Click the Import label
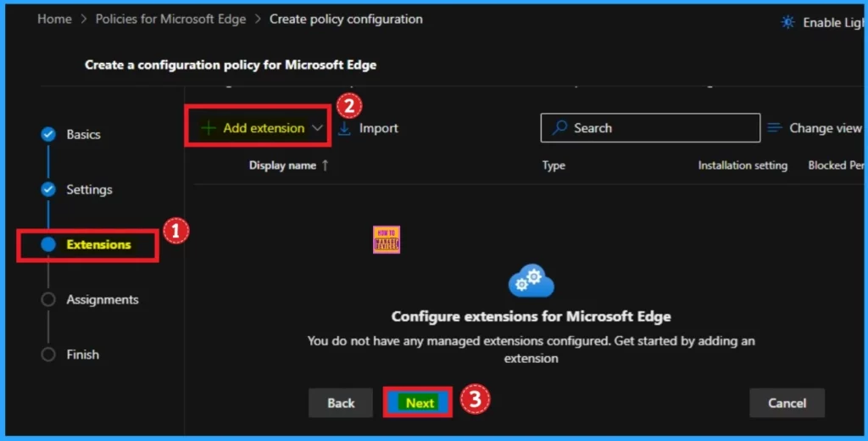Screen dimensions: 868x441 pyautogui.click(x=379, y=128)
